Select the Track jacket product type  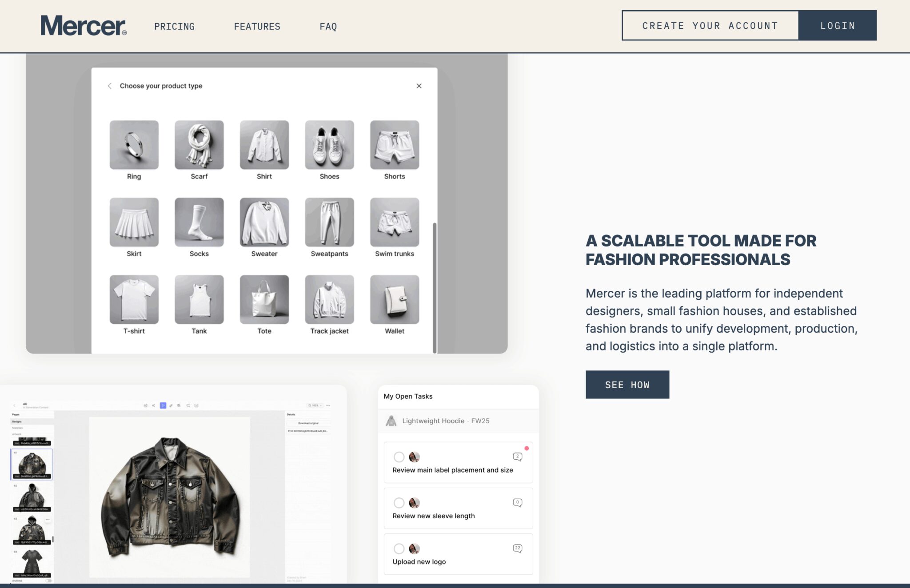(x=329, y=305)
